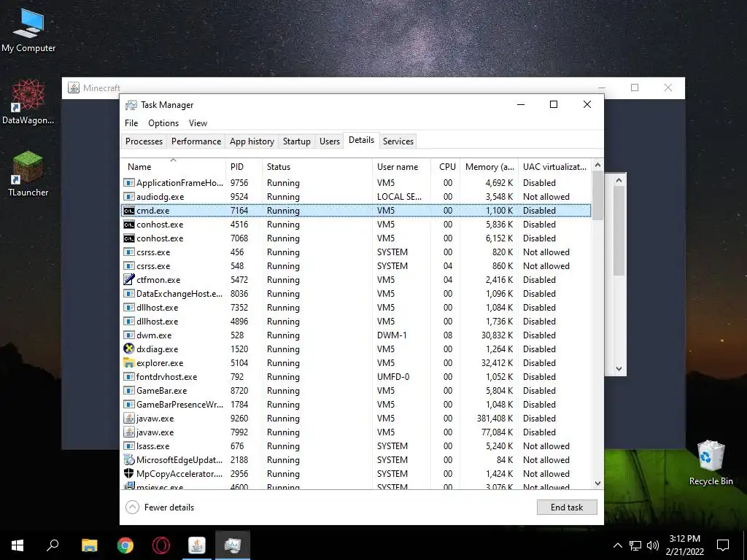Sort by the Memory column header

(489, 167)
